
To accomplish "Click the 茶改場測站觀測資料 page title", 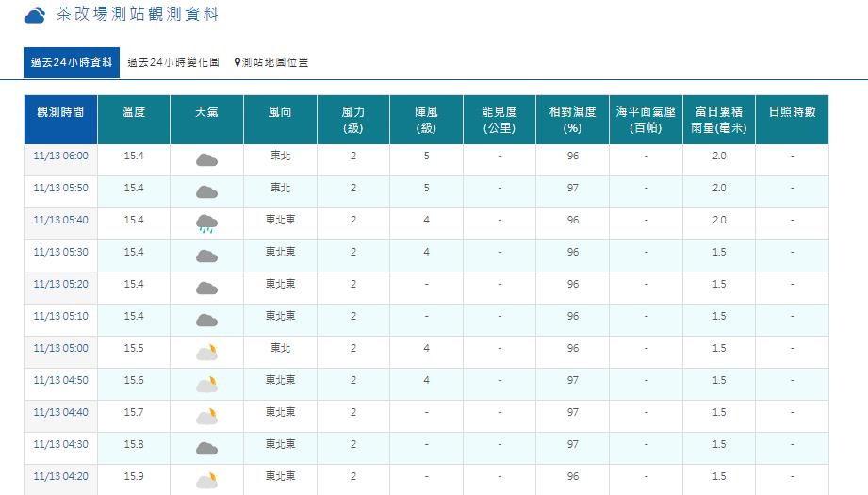I will coord(138,14).
